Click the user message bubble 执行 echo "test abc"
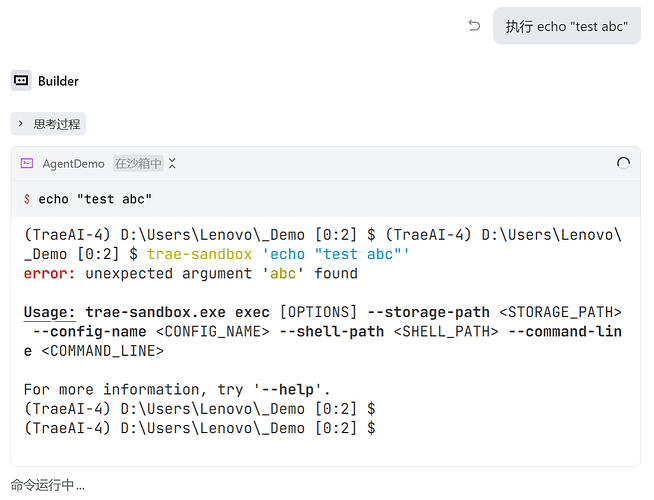Viewport: 654px width, 500px height. (566, 27)
